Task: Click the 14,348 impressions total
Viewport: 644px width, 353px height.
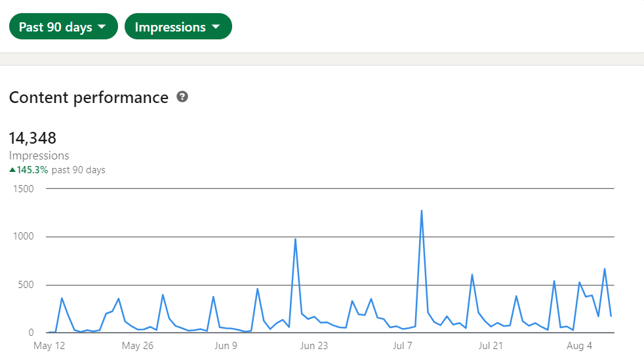Action: pos(33,138)
